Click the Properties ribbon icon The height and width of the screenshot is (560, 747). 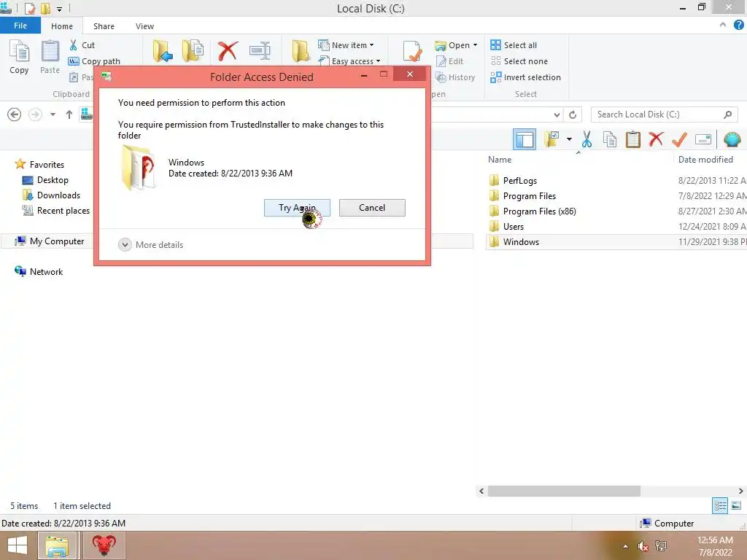point(411,51)
